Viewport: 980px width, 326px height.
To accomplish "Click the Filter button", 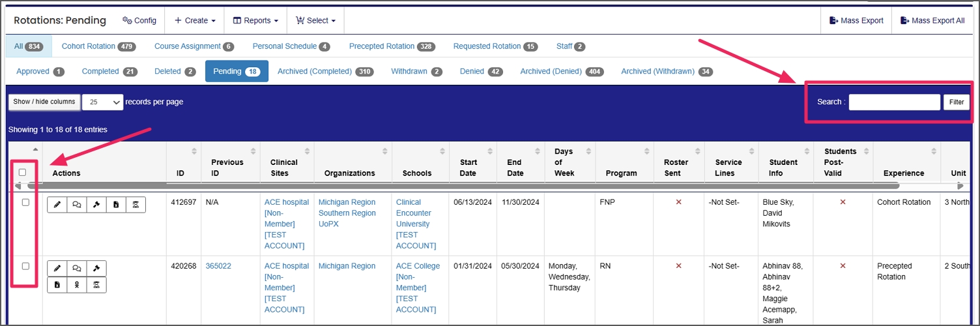I will (x=957, y=102).
